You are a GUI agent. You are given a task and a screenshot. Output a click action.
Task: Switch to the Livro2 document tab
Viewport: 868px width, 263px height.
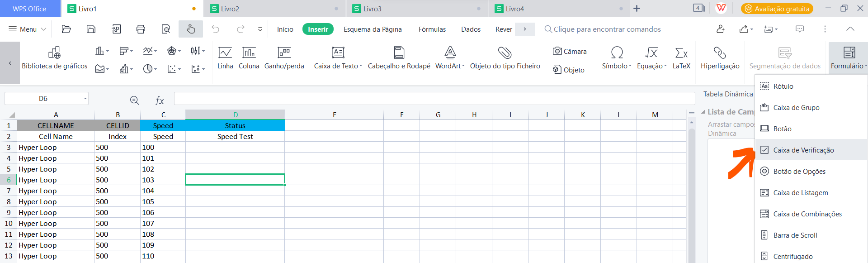point(274,9)
